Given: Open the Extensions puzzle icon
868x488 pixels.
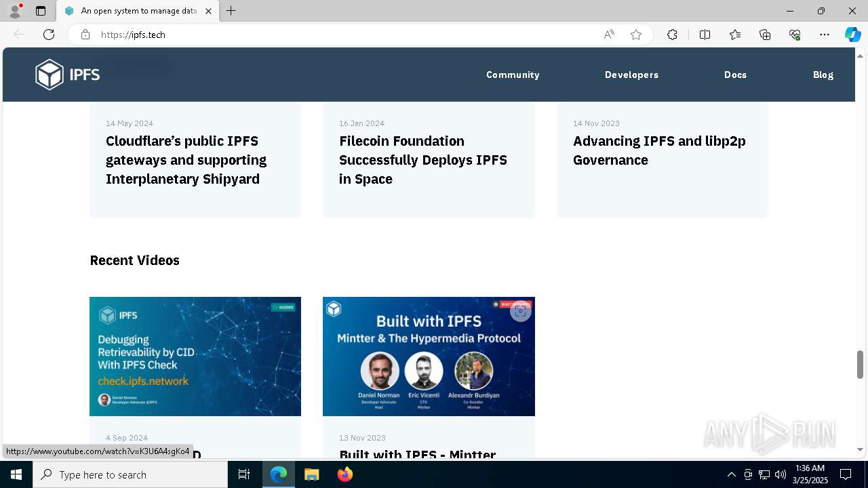Looking at the screenshot, I should (x=672, y=35).
